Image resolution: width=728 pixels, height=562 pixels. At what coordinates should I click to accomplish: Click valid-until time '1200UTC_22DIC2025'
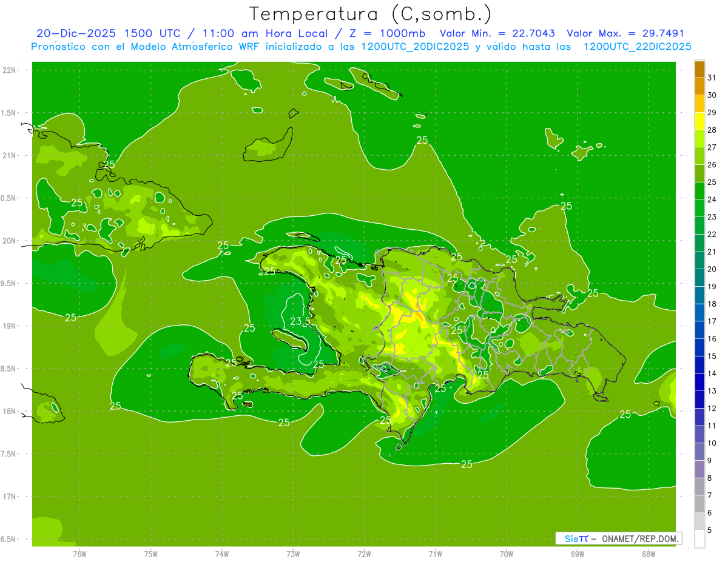pyautogui.click(x=637, y=47)
